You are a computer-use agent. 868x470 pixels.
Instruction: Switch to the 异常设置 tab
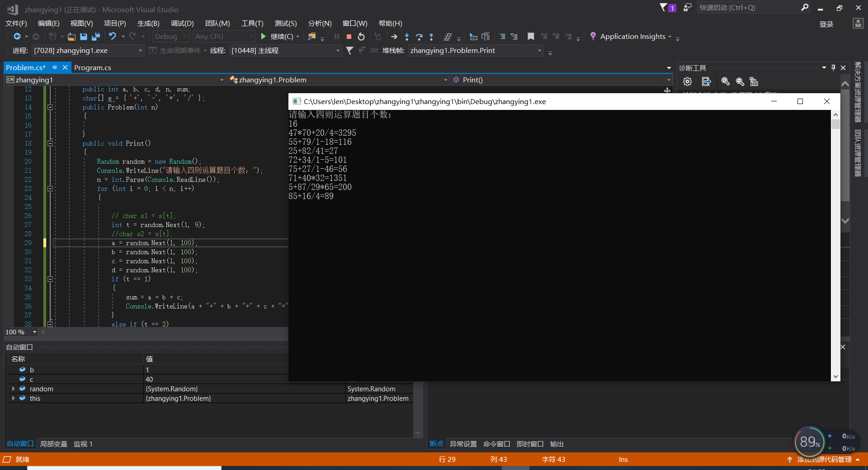coord(463,444)
